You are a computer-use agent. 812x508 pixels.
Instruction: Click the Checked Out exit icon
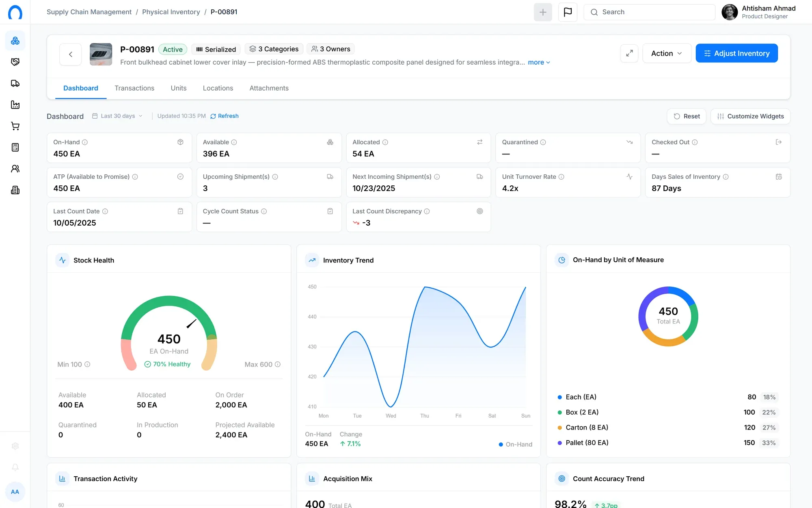pos(779,142)
